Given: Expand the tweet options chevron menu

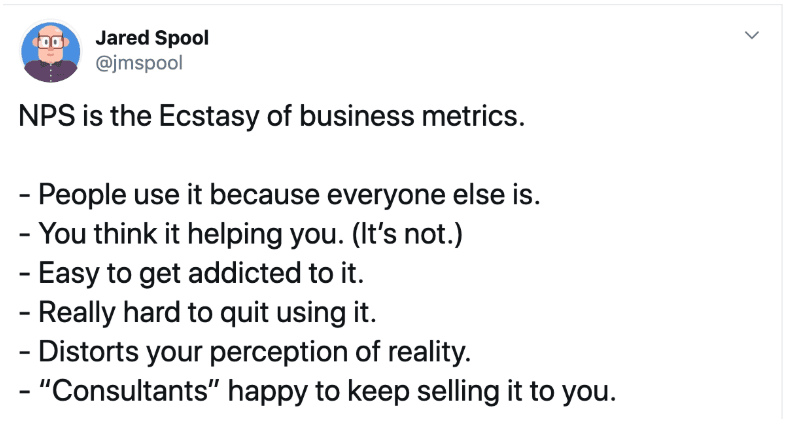Looking at the screenshot, I should (x=751, y=35).
